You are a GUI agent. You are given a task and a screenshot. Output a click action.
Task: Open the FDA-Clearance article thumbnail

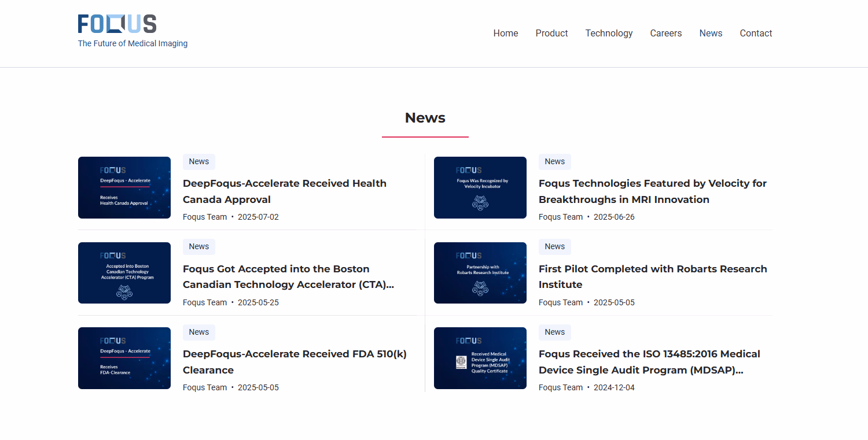click(x=124, y=358)
